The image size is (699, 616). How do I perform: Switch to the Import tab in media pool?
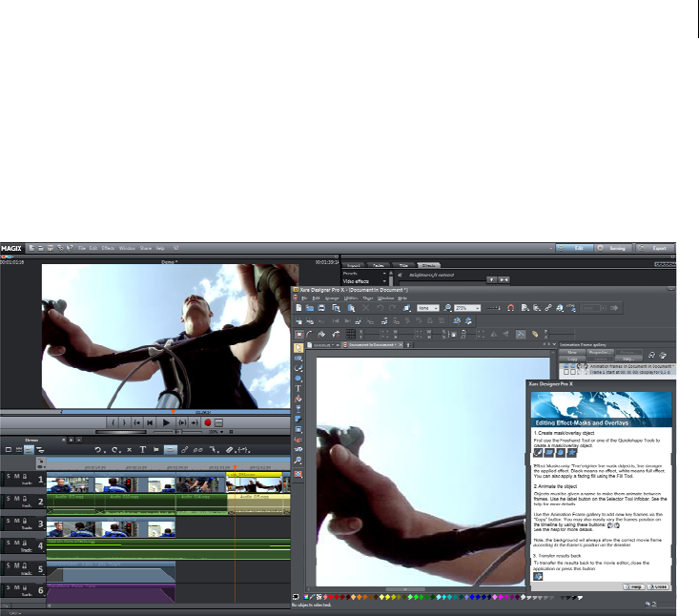tap(354, 265)
